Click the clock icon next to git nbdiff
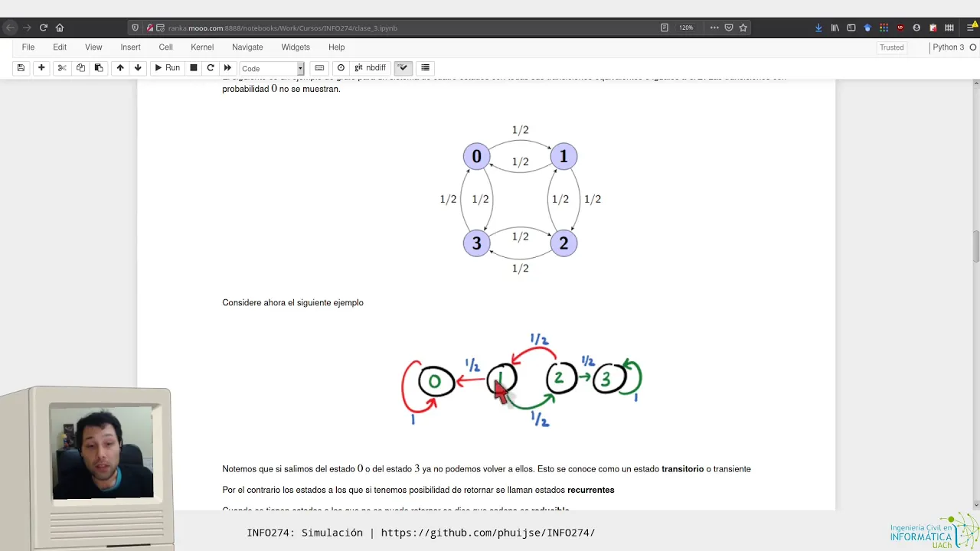Screen dimensions: 980x551 coord(341,68)
